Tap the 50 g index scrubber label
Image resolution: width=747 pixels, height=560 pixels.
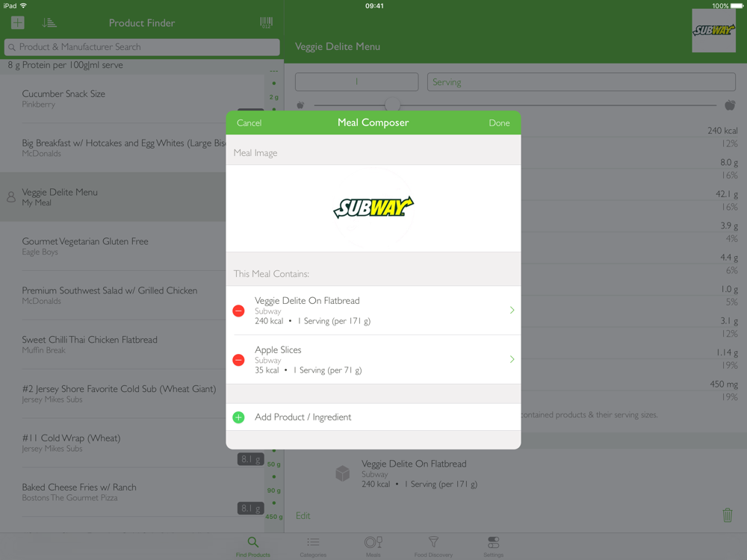pos(274,464)
